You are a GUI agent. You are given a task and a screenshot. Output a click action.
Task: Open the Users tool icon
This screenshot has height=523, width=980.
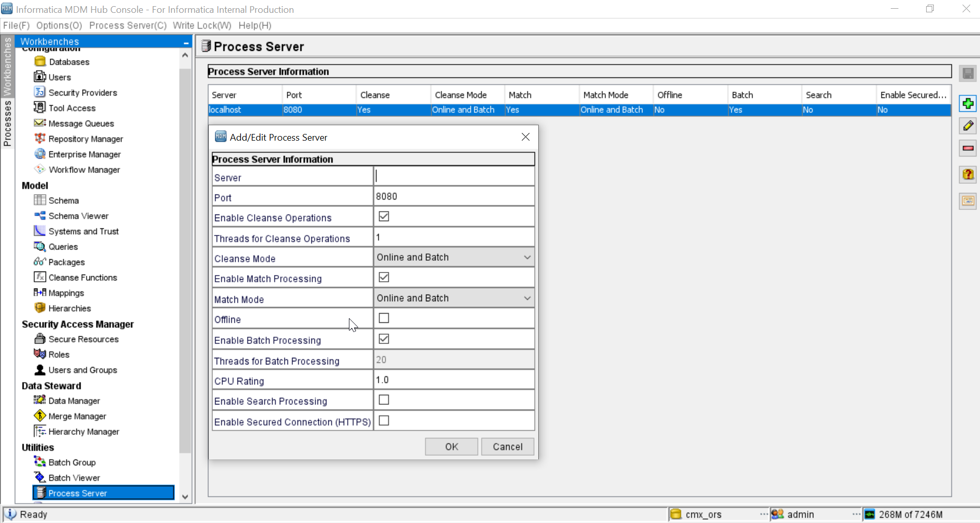pyautogui.click(x=40, y=77)
